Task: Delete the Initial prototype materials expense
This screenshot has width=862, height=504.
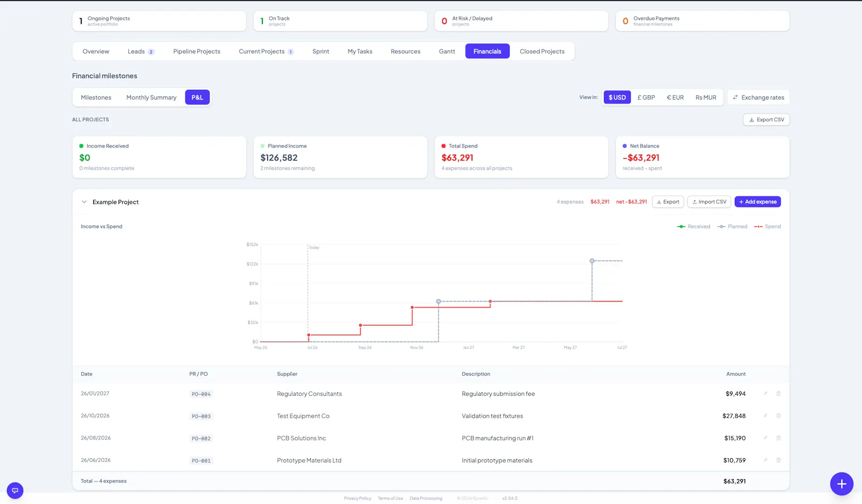Action: (x=778, y=460)
